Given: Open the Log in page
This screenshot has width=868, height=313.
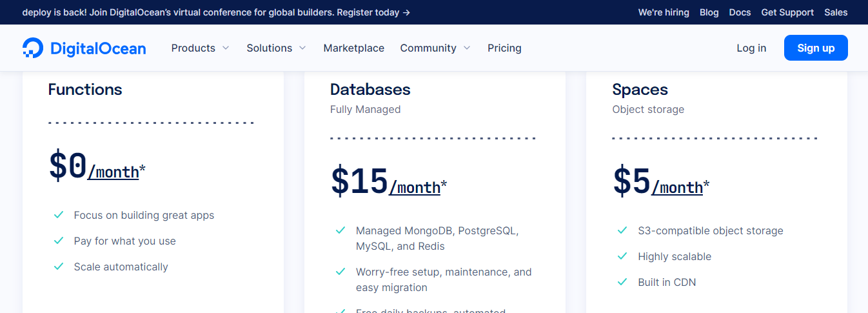Looking at the screenshot, I should (751, 48).
